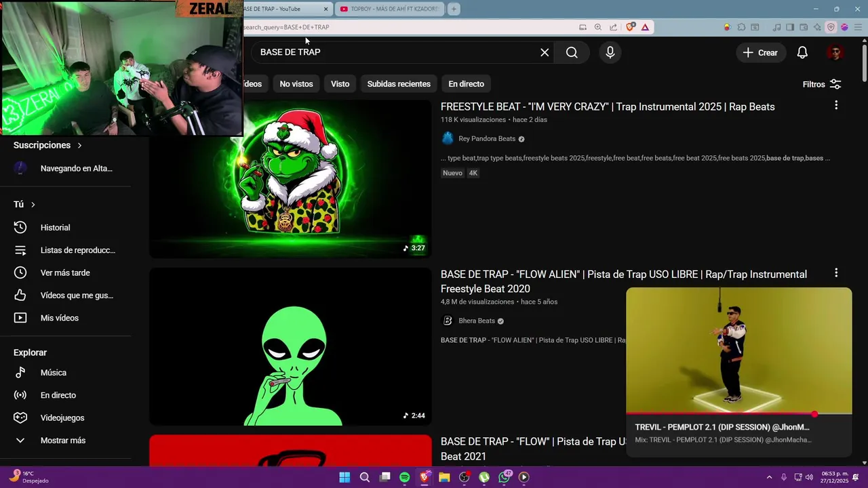Clear the BASE DE TRAP search text

(545, 52)
